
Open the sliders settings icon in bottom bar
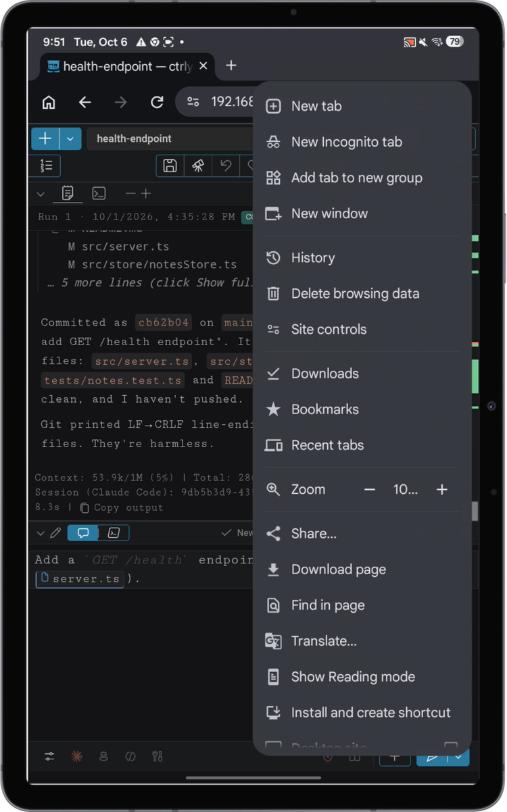(x=49, y=757)
